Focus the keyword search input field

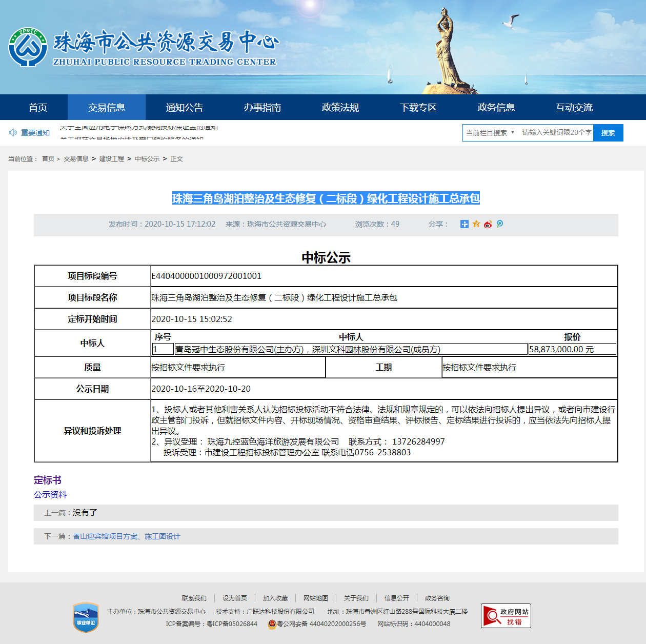tap(556, 133)
